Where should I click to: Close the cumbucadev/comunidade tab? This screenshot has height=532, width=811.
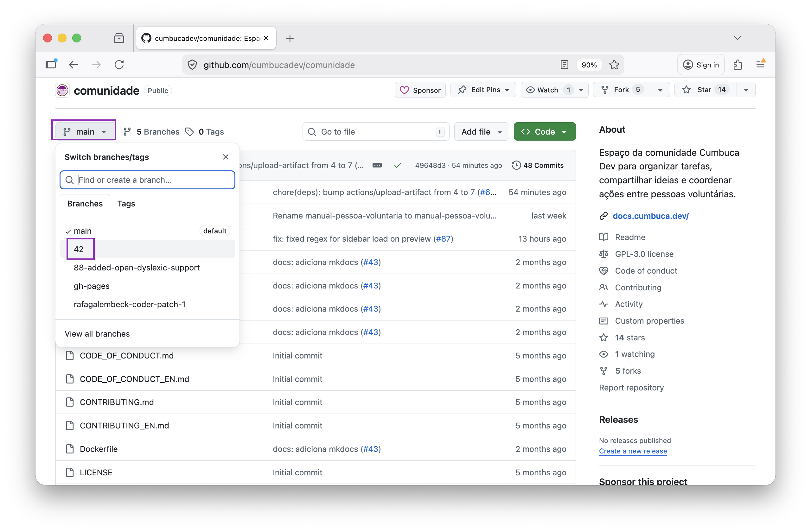coord(266,38)
